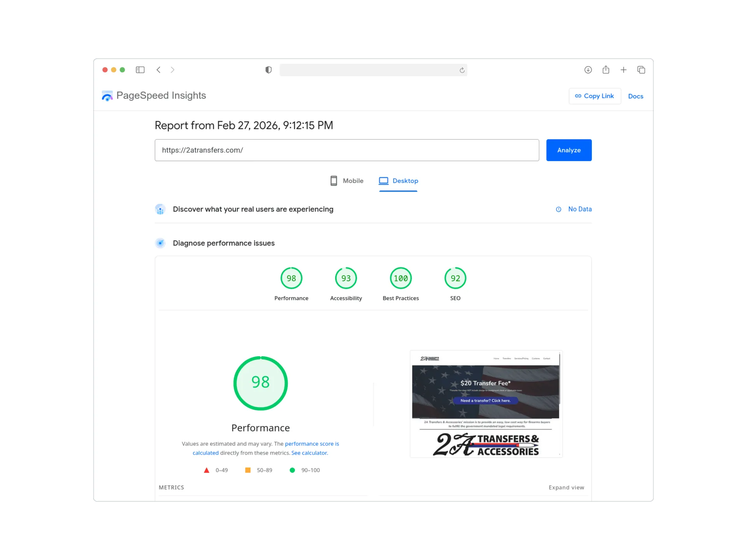Click the No Data link
The height and width of the screenshot is (560, 747).
580,209
